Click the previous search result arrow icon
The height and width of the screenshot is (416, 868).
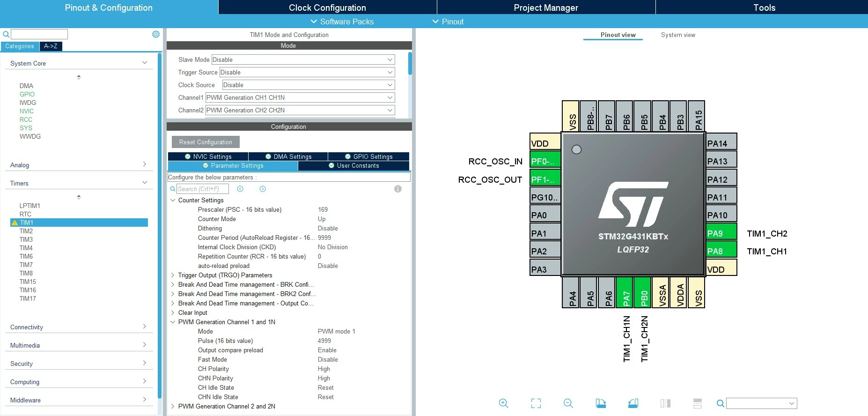point(240,189)
